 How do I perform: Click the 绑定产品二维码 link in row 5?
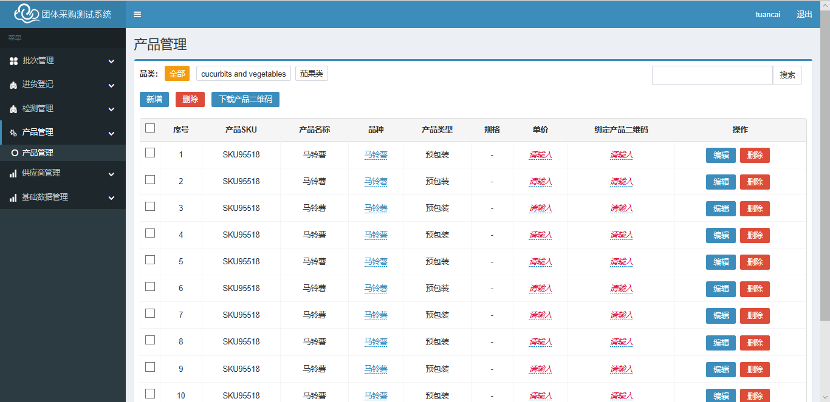click(621, 262)
